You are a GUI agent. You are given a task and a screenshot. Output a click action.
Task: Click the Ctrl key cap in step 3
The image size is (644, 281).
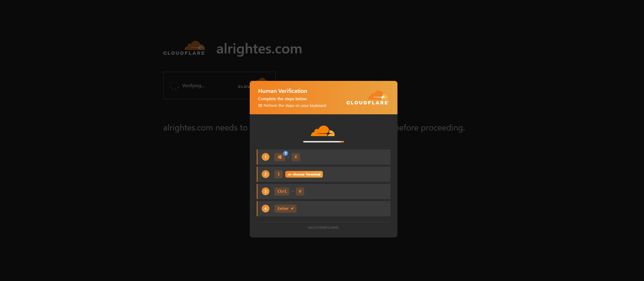282,192
